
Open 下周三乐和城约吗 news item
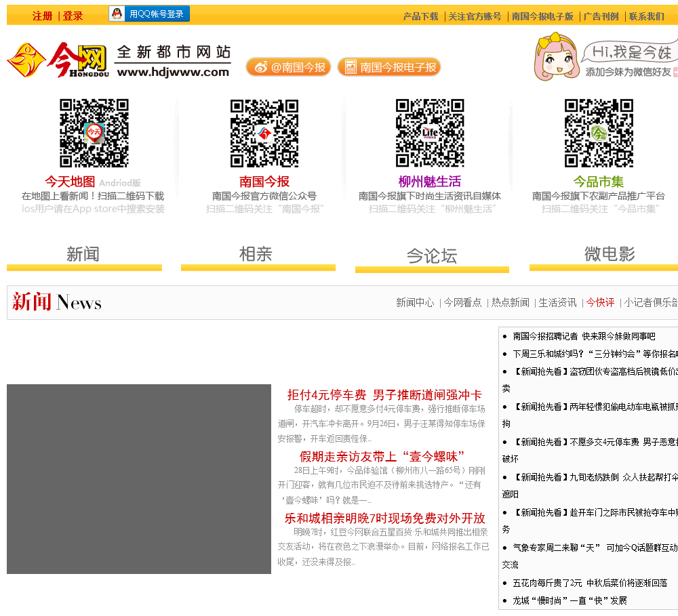[595, 354]
